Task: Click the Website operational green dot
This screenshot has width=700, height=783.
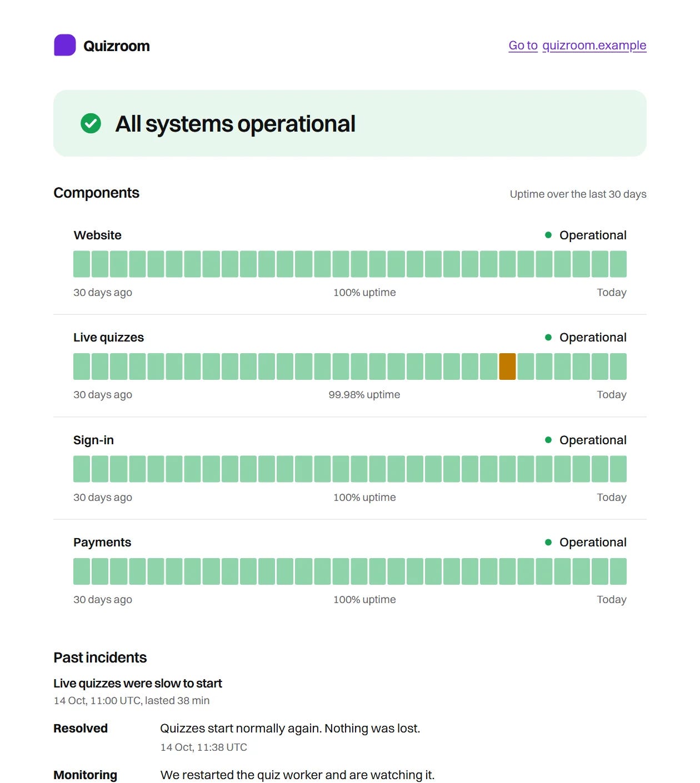Action: coord(548,235)
